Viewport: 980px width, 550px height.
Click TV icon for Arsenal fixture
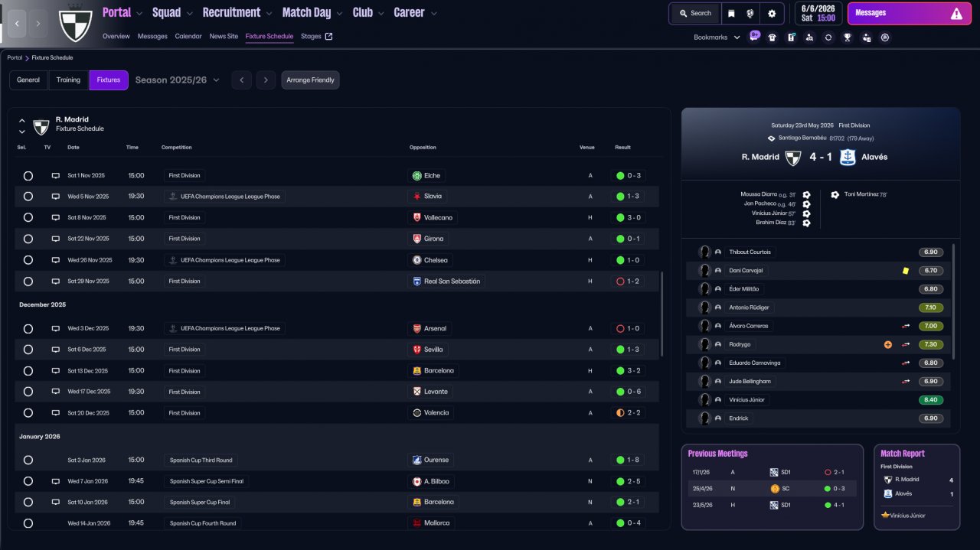pos(55,328)
